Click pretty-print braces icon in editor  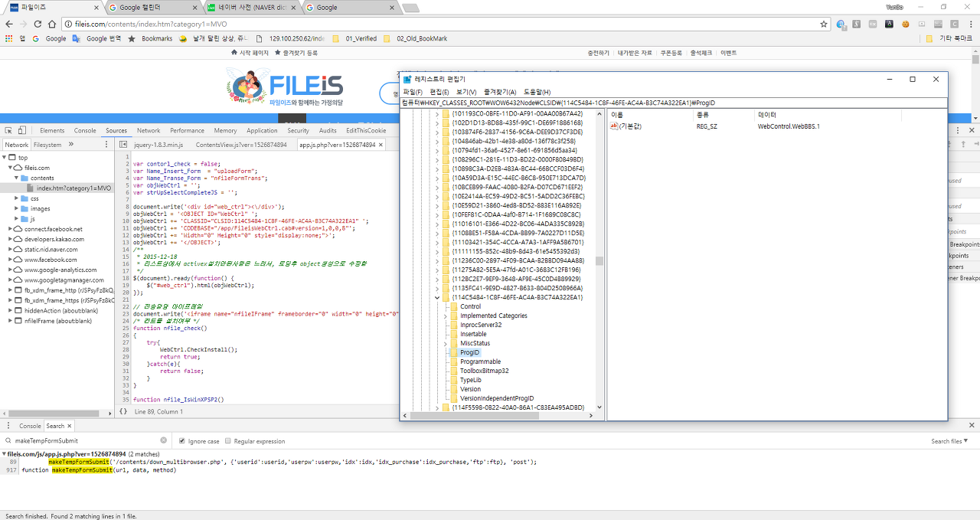123,411
